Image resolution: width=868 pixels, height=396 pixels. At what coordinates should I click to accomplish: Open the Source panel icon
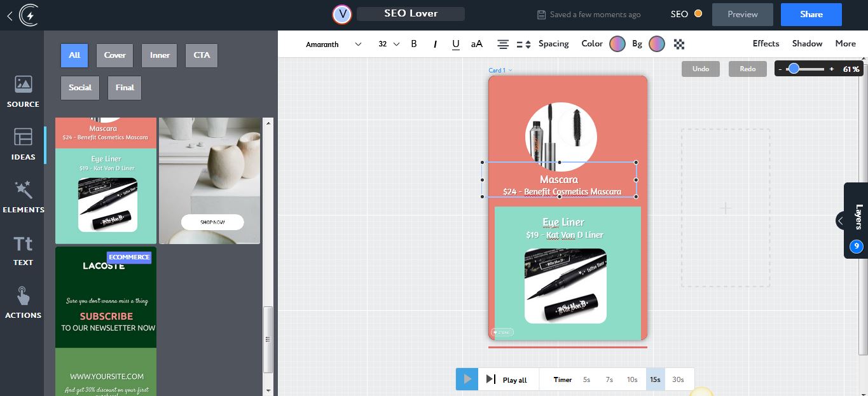click(x=23, y=91)
